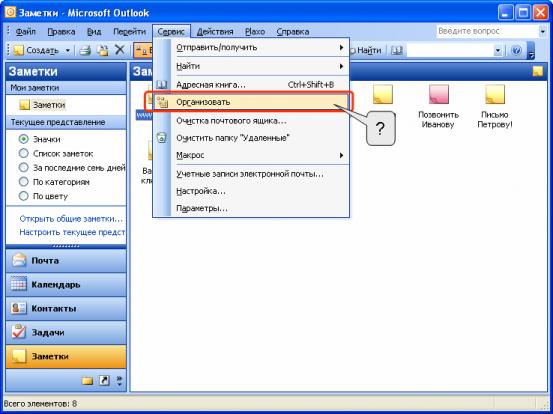Open the Действия menu

pos(215,31)
